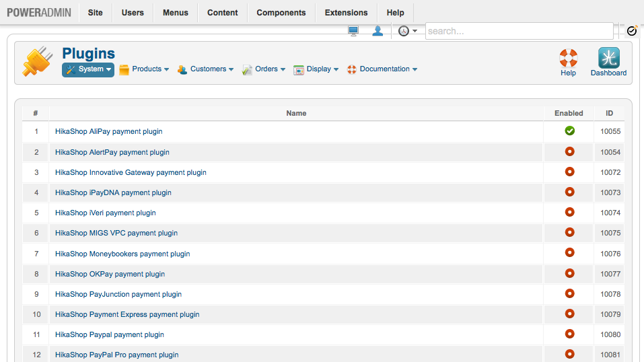The width and height of the screenshot is (644, 362).
Task: Open HikaShop PayJunction payment plugin link
Action: coord(118,294)
